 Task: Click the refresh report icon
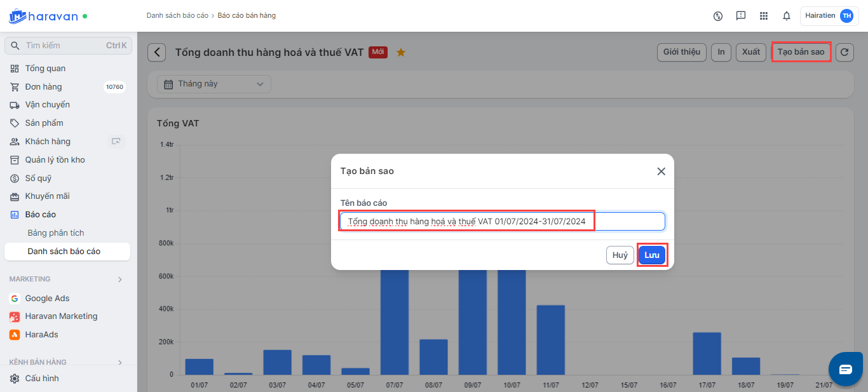click(x=844, y=52)
